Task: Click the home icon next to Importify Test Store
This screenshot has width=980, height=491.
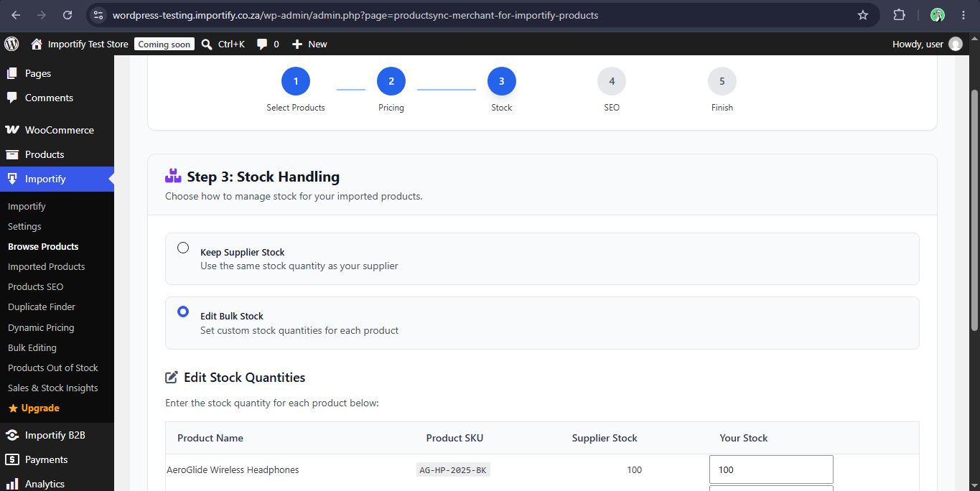Action: [37, 44]
